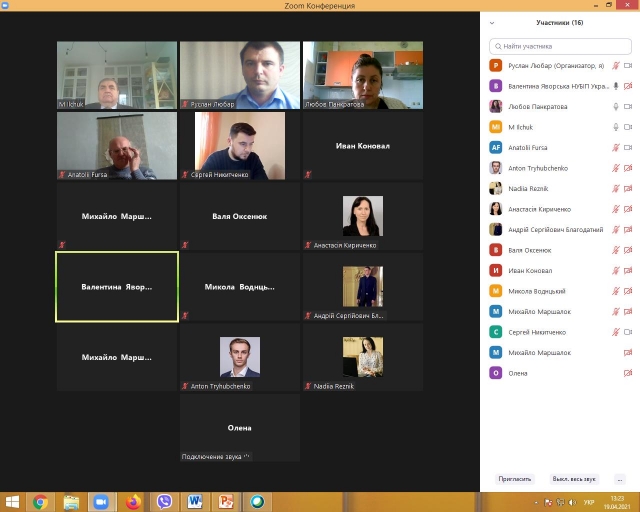Click muted mic icon of Микола Водицький
The height and width of the screenshot is (512, 640).
coord(616,291)
